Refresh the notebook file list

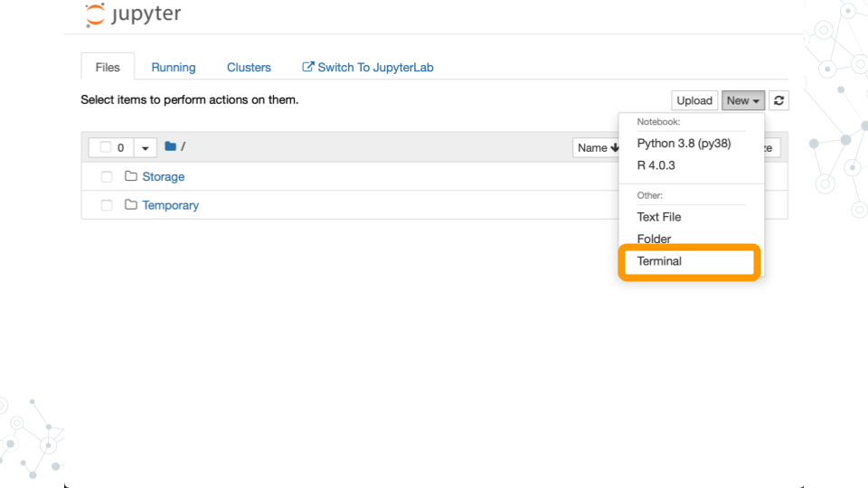click(778, 100)
